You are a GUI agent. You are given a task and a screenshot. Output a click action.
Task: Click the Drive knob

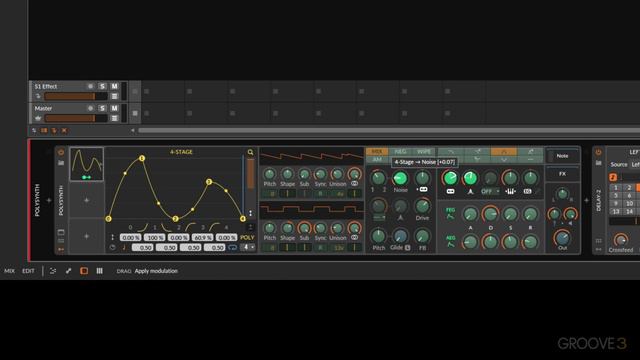pos(422,206)
